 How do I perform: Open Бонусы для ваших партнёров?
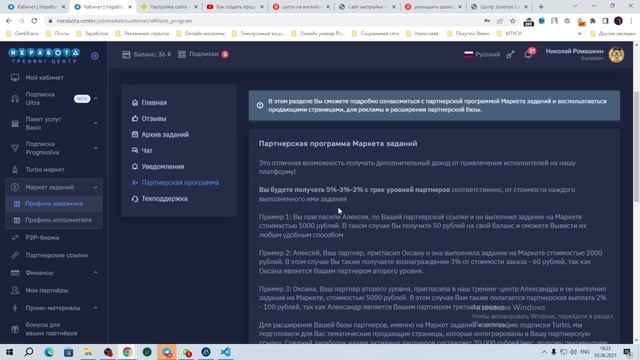click(x=51, y=329)
